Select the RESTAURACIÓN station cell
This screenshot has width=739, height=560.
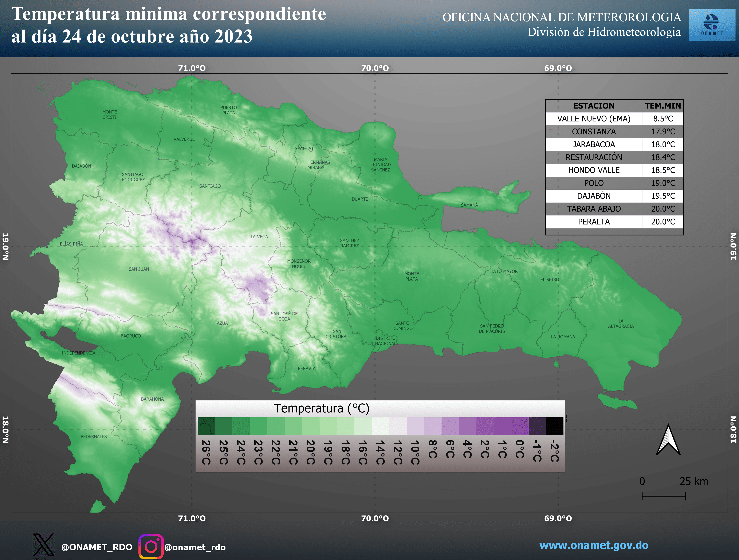(594, 157)
